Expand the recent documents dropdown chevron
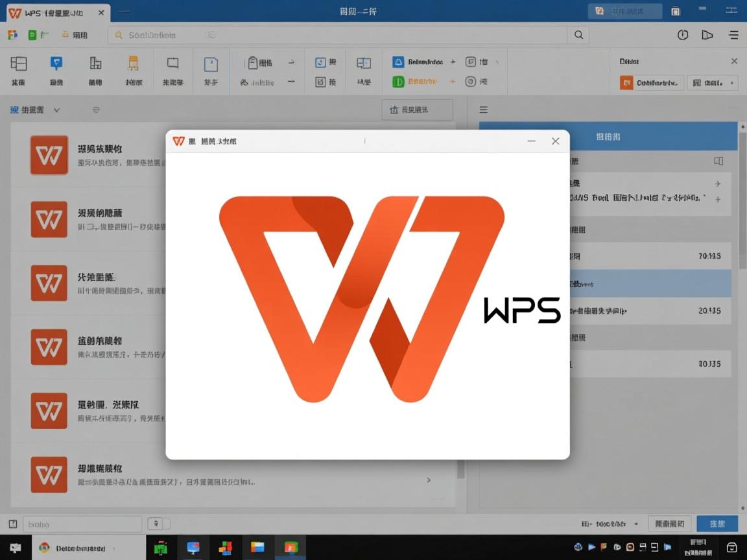The image size is (747, 560). (57, 110)
